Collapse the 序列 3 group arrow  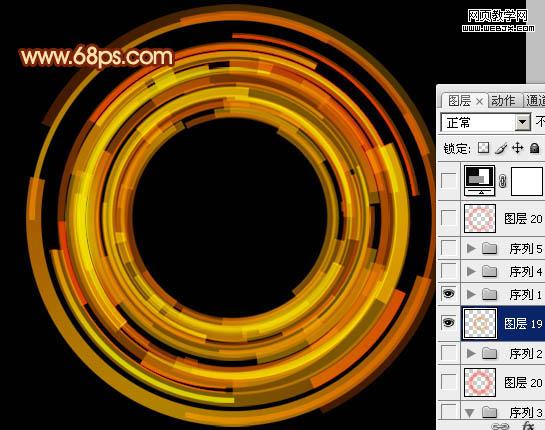(470, 413)
